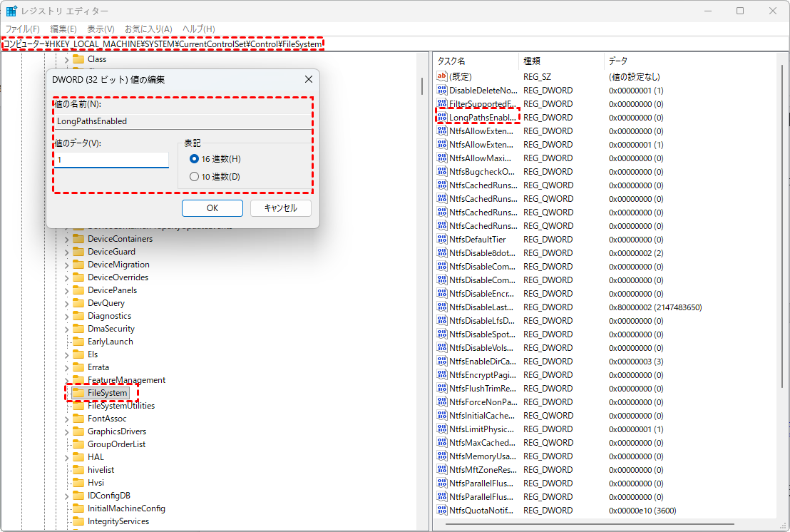
Task: Click the IntegrityServices folder icon
Action: click(78, 521)
